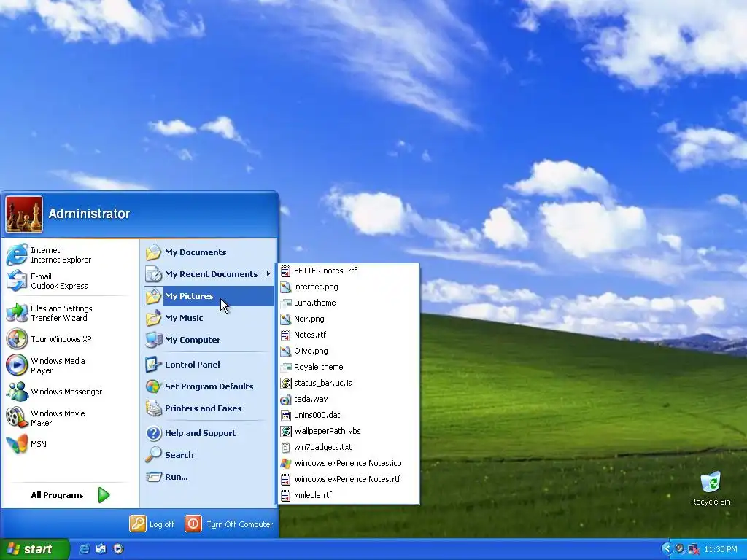The image size is (747, 560).
Task: Click the taskbar clock 11:30 PM
Action: pyautogui.click(x=720, y=550)
